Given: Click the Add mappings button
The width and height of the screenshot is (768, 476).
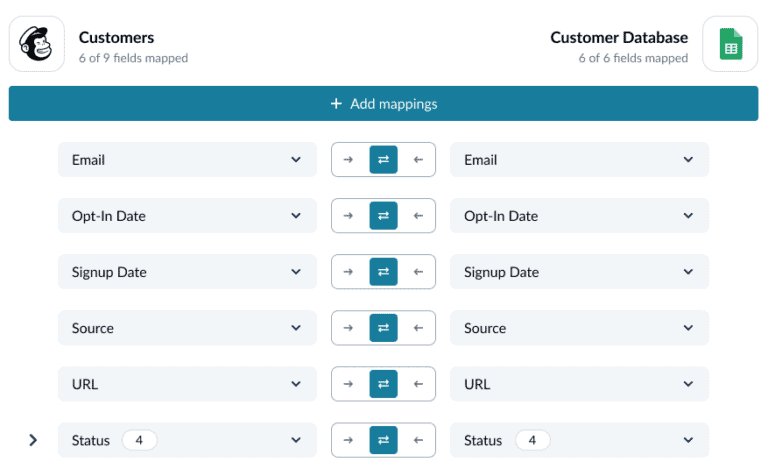Looking at the screenshot, I should (x=383, y=104).
